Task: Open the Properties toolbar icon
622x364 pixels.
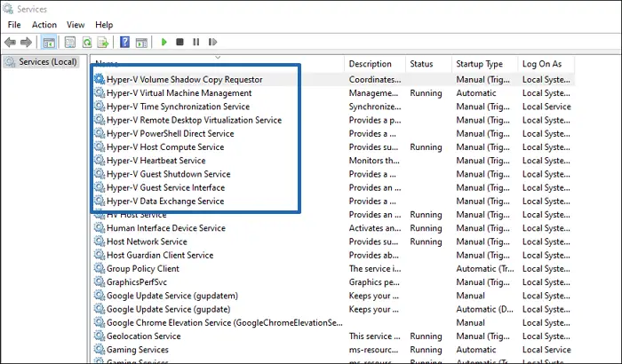Action: 70,42
